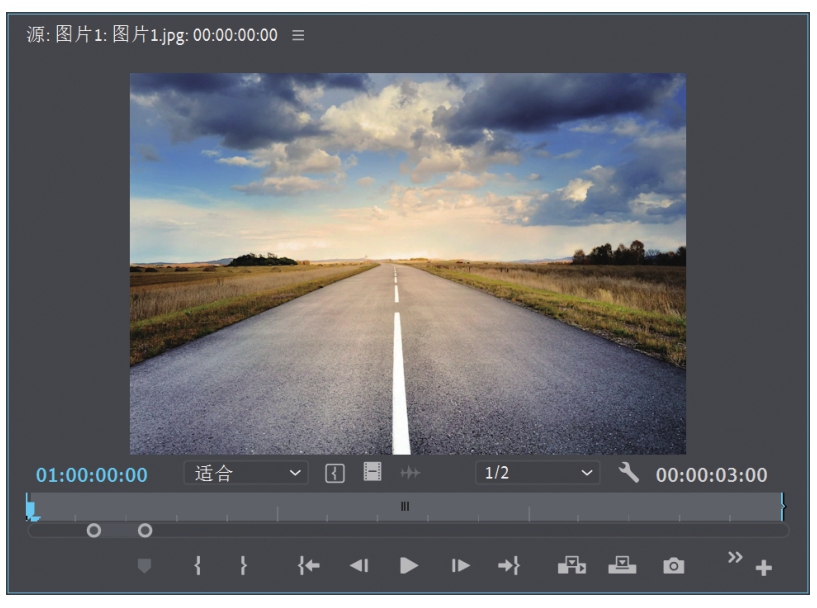Click the bracketed icon next to 适合 dropdown
This screenshot has width=817, height=608.
pos(336,474)
